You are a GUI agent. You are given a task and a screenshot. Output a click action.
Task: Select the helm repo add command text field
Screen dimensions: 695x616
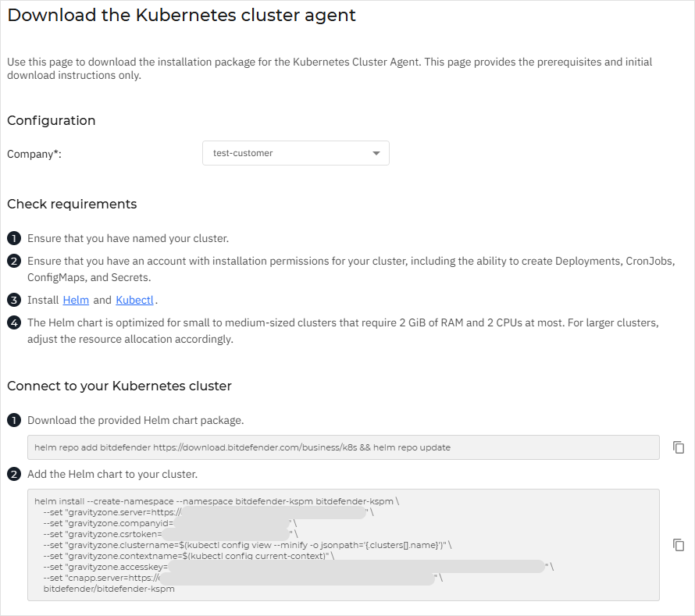(x=344, y=447)
